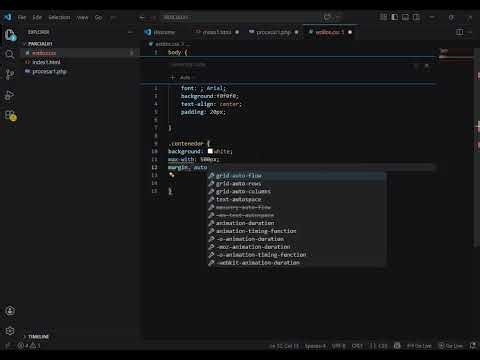Click the remote window status bar icon
Image resolution: width=480 pixels, height=360 pixels.
[x=8, y=346]
